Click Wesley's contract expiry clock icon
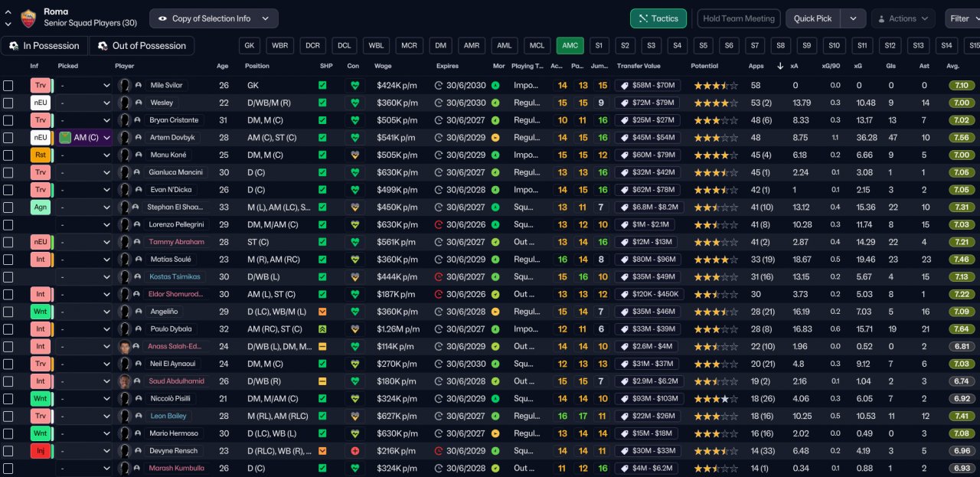 pos(439,103)
